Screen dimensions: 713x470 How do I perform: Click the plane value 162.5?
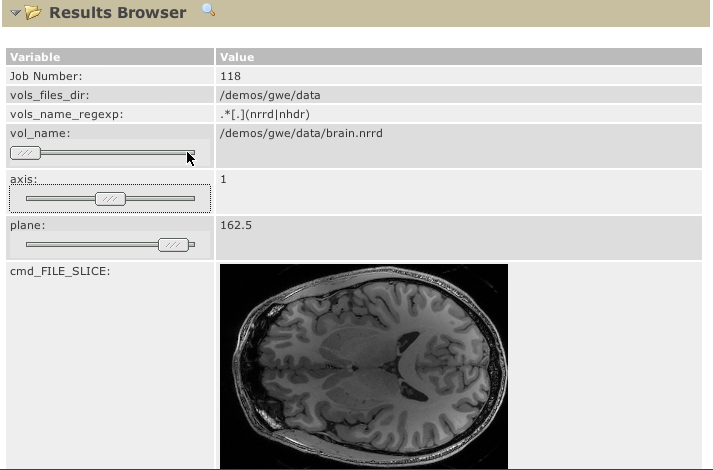coord(235,225)
